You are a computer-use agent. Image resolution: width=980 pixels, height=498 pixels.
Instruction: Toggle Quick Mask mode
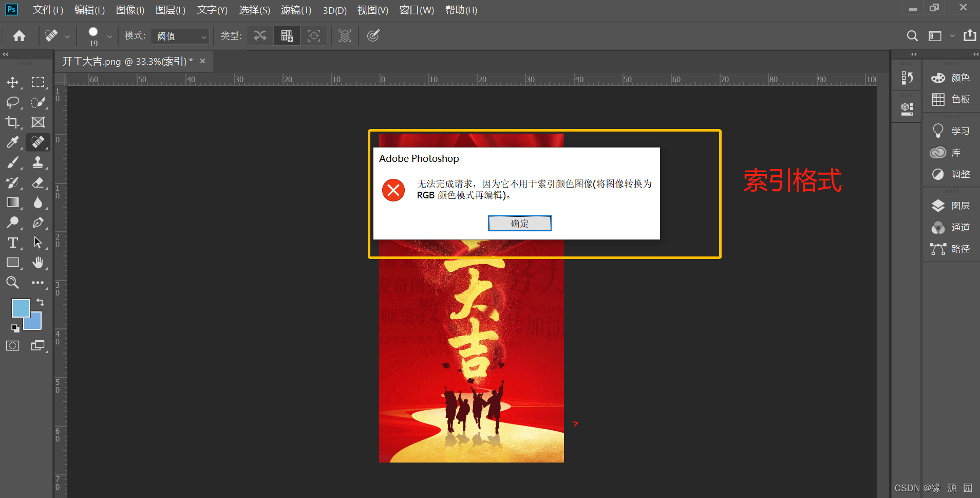point(13,346)
